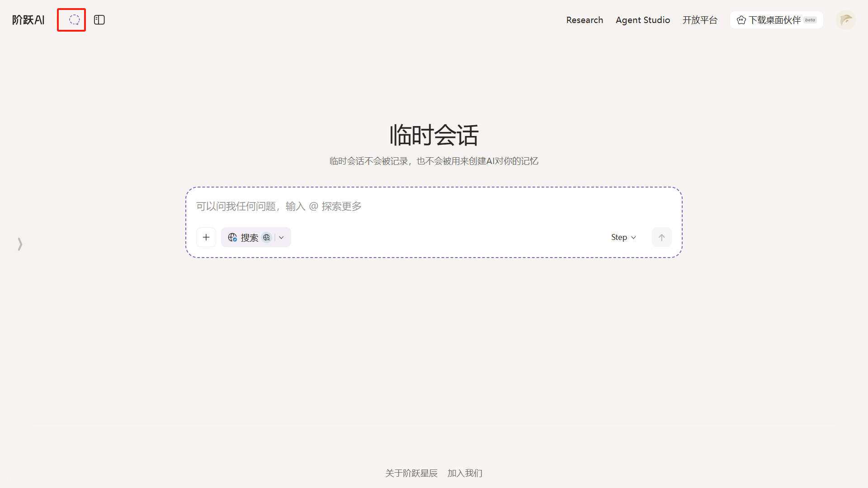Click the globe-magnifier deep search icon

point(267,237)
